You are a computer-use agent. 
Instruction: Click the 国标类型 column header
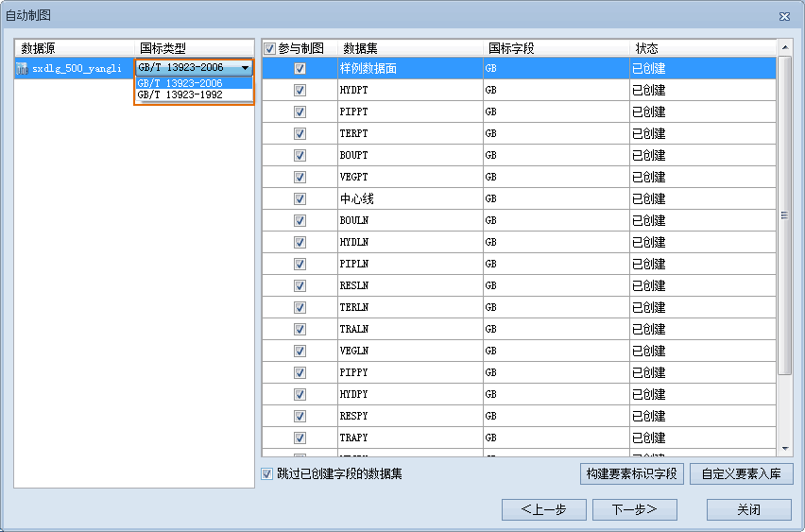(x=163, y=49)
